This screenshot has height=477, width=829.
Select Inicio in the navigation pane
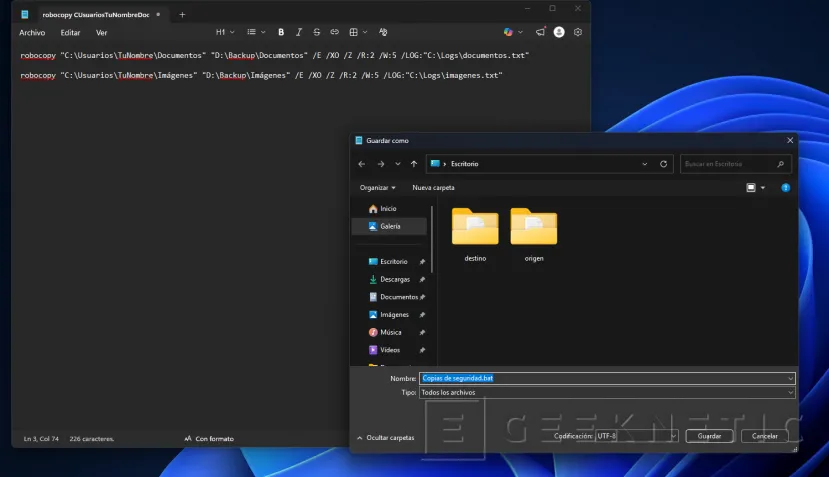coord(389,209)
